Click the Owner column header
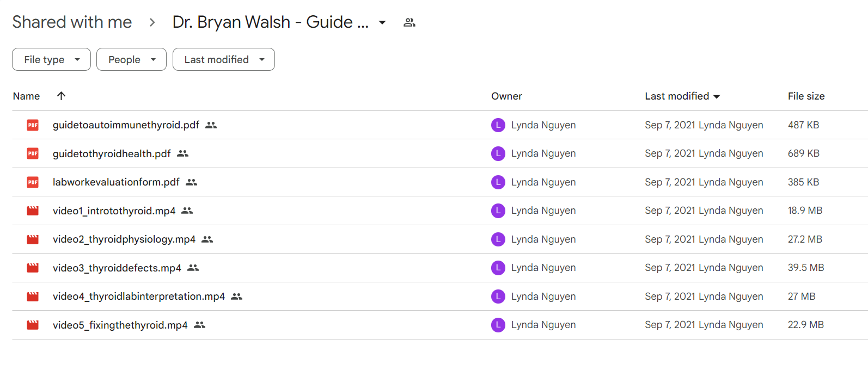The image size is (868, 383). tap(506, 96)
